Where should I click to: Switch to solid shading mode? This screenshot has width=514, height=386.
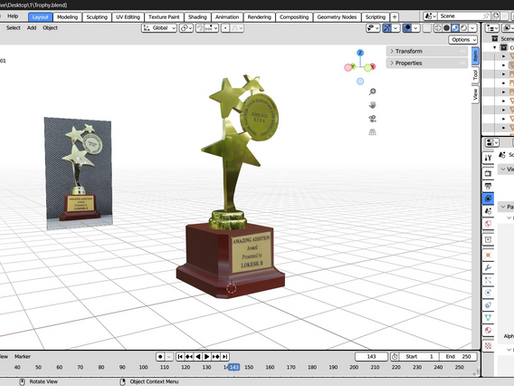(x=447, y=28)
